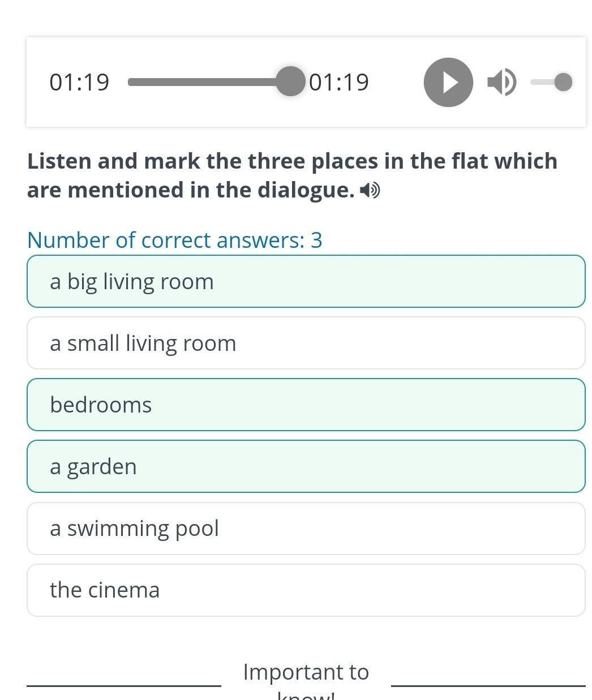Click the audio progress slider handle
The height and width of the screenshot is (700, 592).
pyautogui.click(x=290, y=81)
